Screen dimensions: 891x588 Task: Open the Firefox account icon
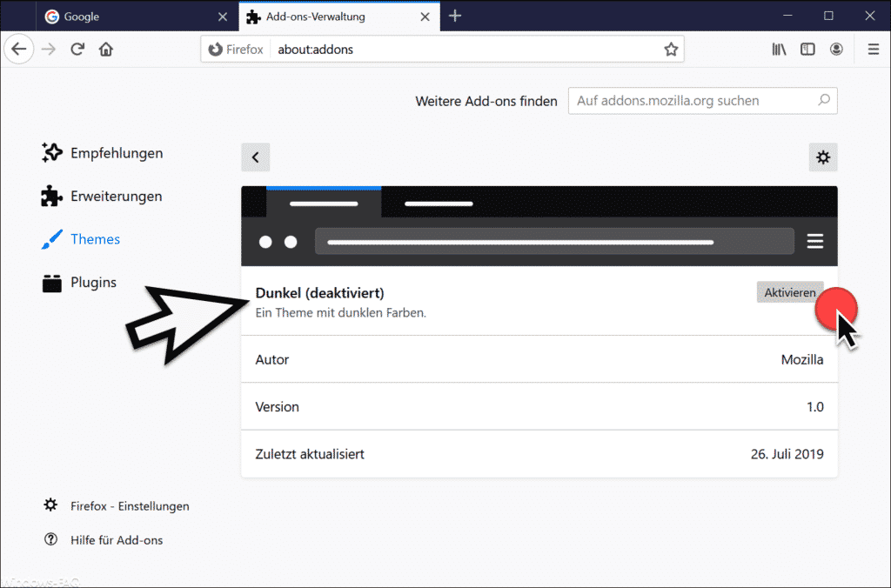click(x=836, y=50)
